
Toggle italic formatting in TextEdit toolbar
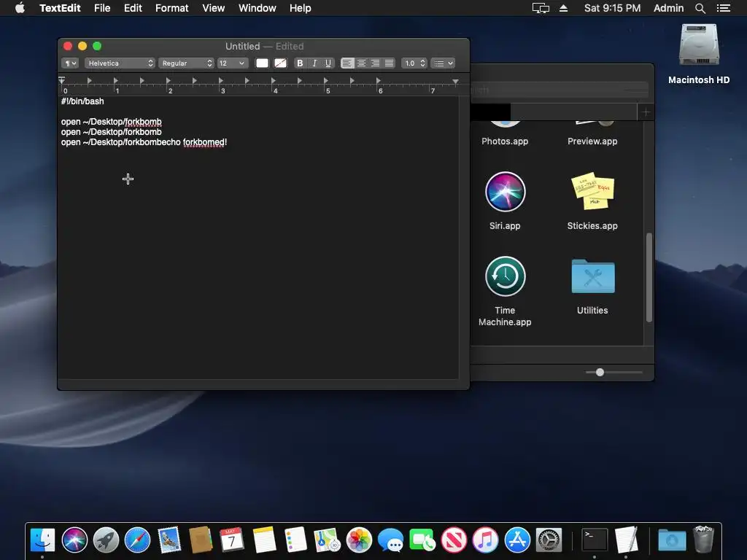[314, 63]
